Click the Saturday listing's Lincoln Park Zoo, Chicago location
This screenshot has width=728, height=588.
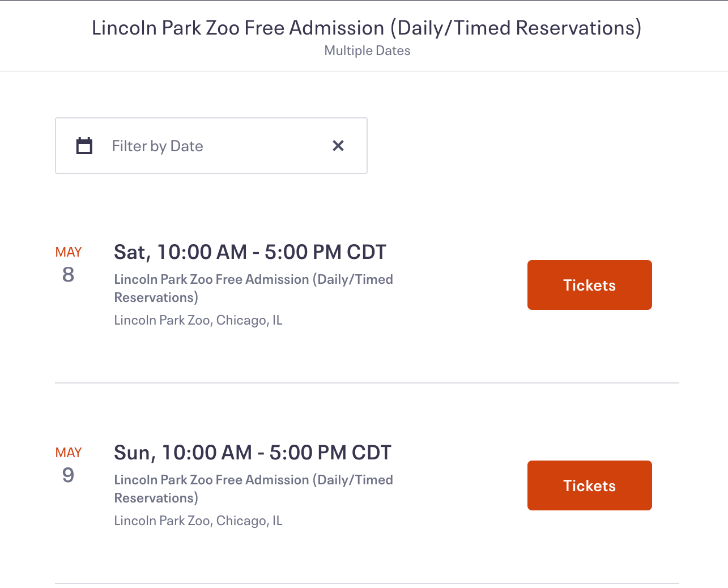tap(198, 320)
